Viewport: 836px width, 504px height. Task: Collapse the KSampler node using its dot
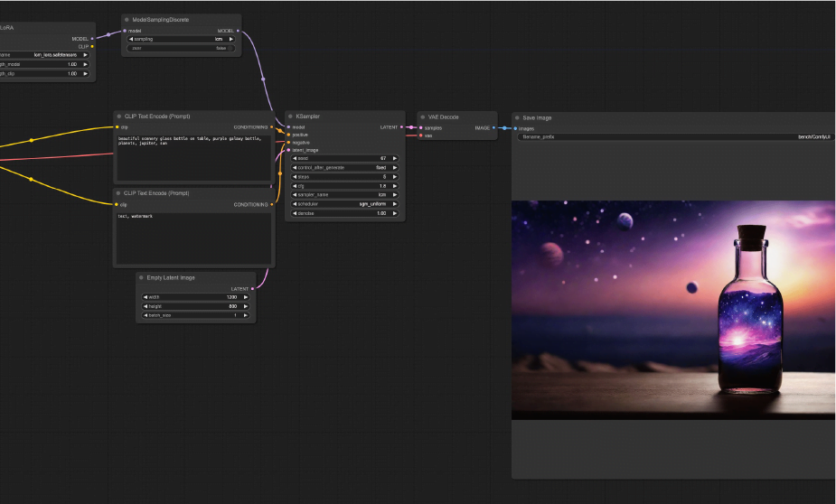click(290, 117)
